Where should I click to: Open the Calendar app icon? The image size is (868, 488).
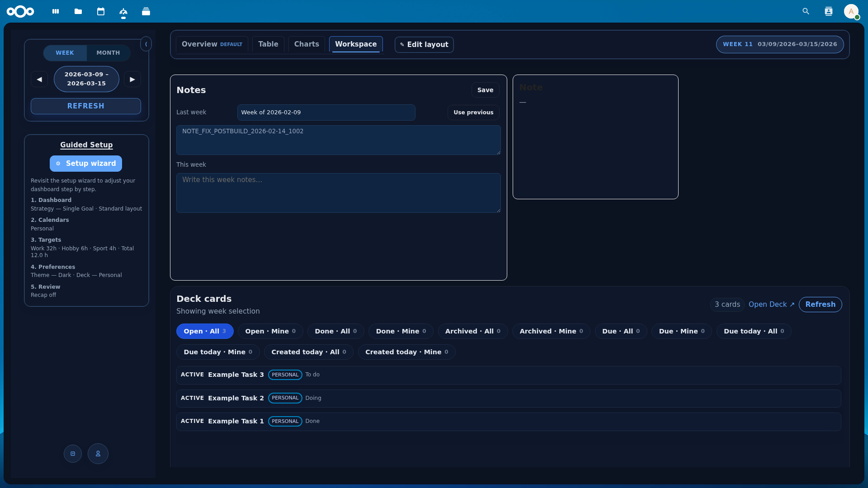click(101, 11)
